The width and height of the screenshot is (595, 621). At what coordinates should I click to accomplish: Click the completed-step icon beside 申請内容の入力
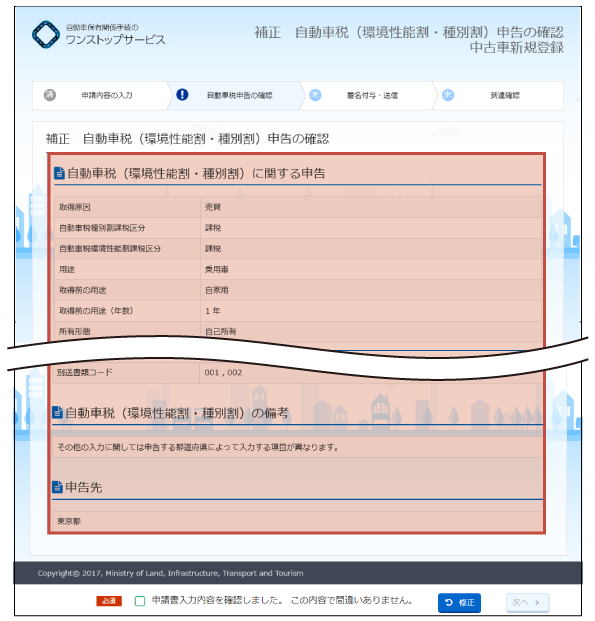(x=50, y=95)
